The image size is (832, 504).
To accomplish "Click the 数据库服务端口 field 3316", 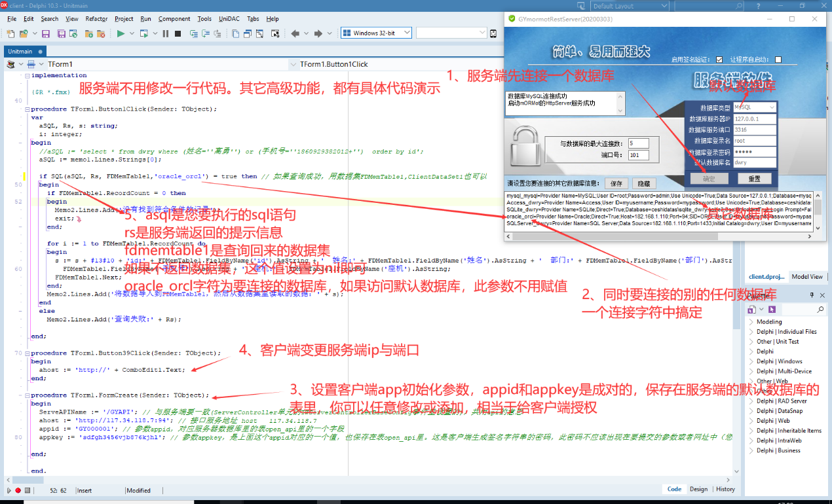I will [x=755, y=130].
